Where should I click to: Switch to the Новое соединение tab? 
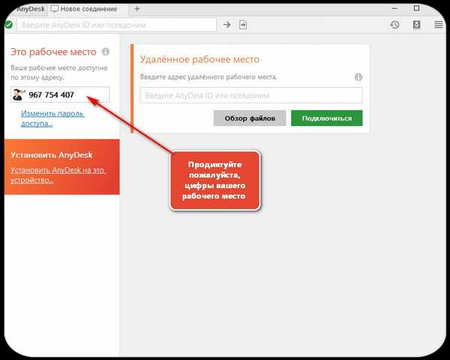[x=84, y=9]
